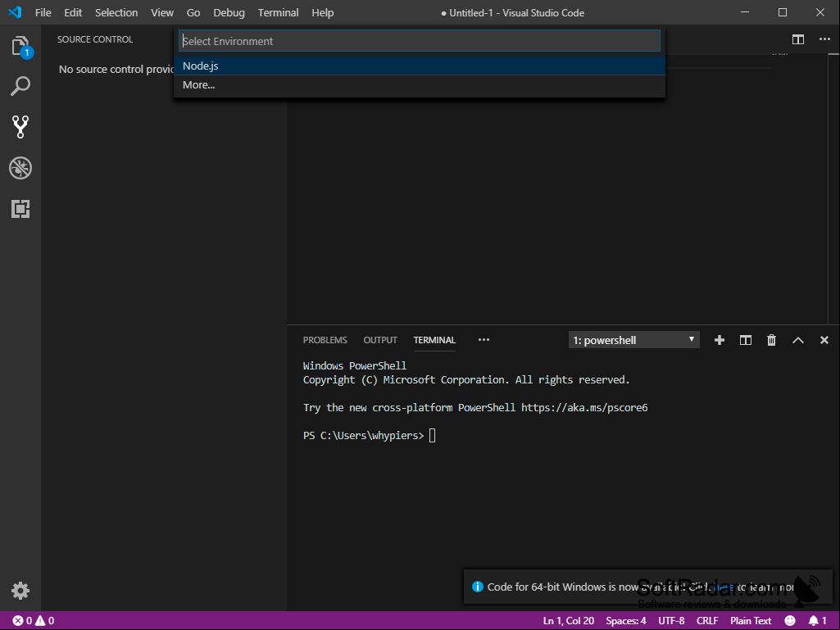The height and width of the screenshot is (630, 840).
Task: Click the https://aka.ms/pscore6 link in terminal
Action: coord(584,408)
